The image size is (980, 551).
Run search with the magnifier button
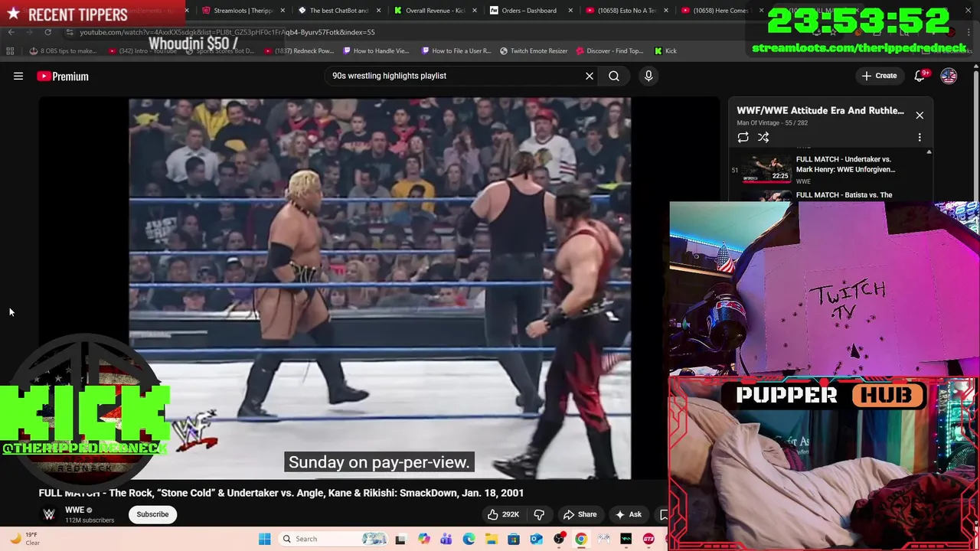coord(614,76)
